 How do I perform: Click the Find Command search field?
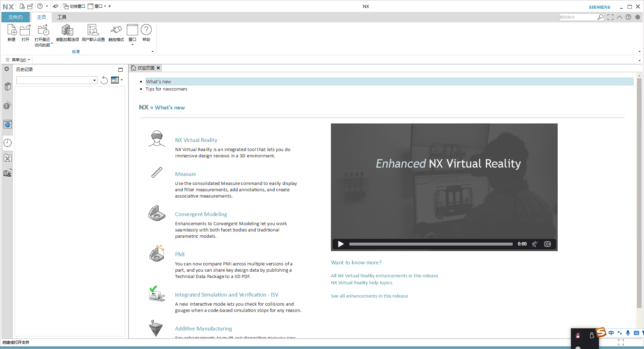tap(577, 17)
